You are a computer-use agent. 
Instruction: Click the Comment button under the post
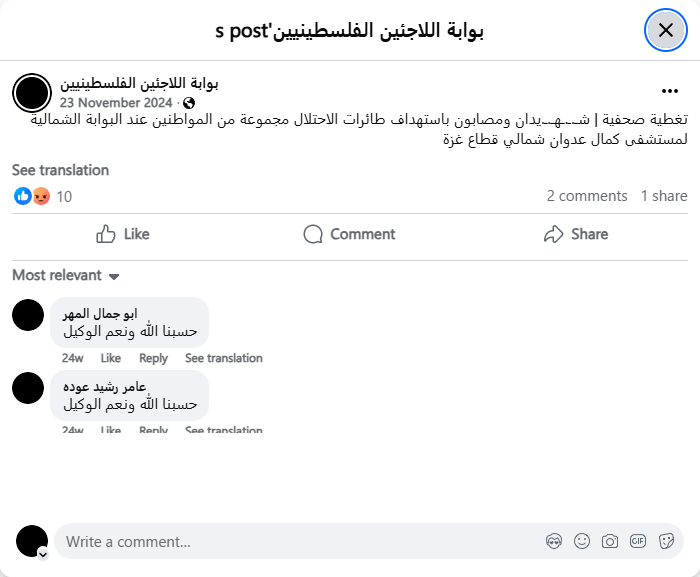click(x=349, y=234)
